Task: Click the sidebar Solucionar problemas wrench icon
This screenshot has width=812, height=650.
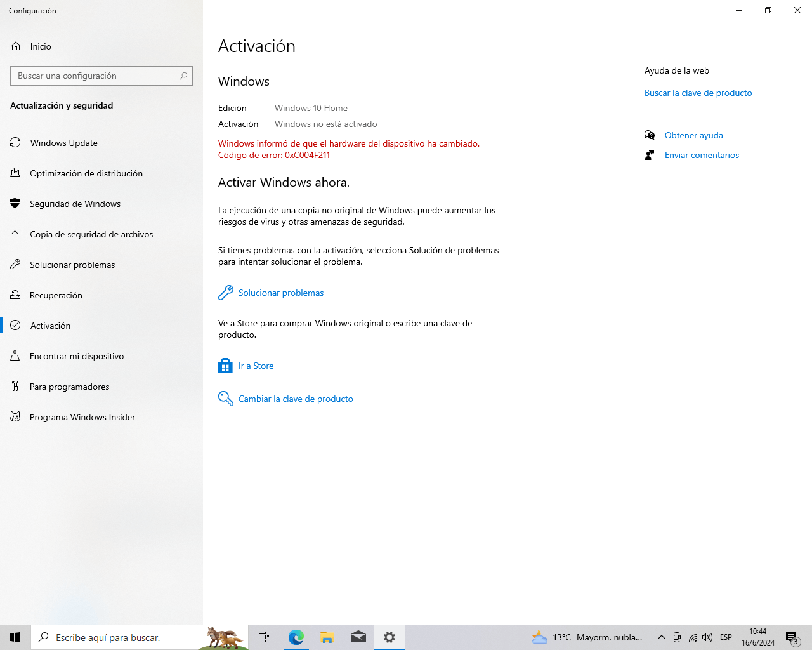Action: point(16,265)
